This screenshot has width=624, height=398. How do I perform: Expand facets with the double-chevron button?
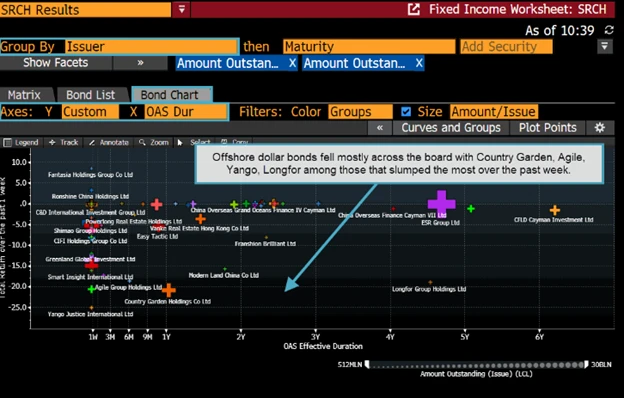pyautogui.click(x=140, y=62)
